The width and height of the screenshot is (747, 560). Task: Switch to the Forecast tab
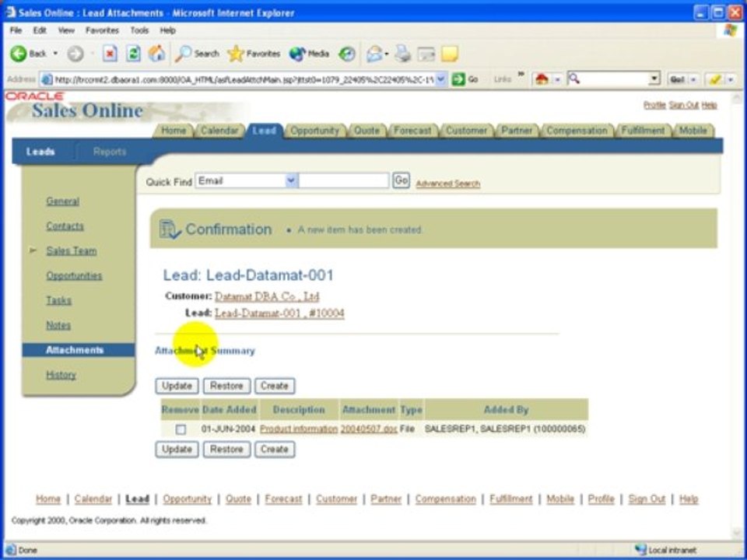(412, 131)
